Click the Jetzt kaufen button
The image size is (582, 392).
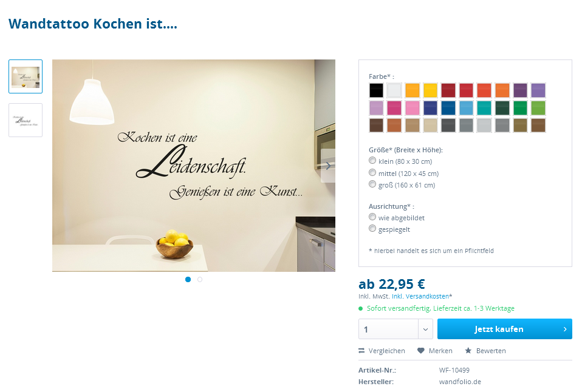point(504,329)
